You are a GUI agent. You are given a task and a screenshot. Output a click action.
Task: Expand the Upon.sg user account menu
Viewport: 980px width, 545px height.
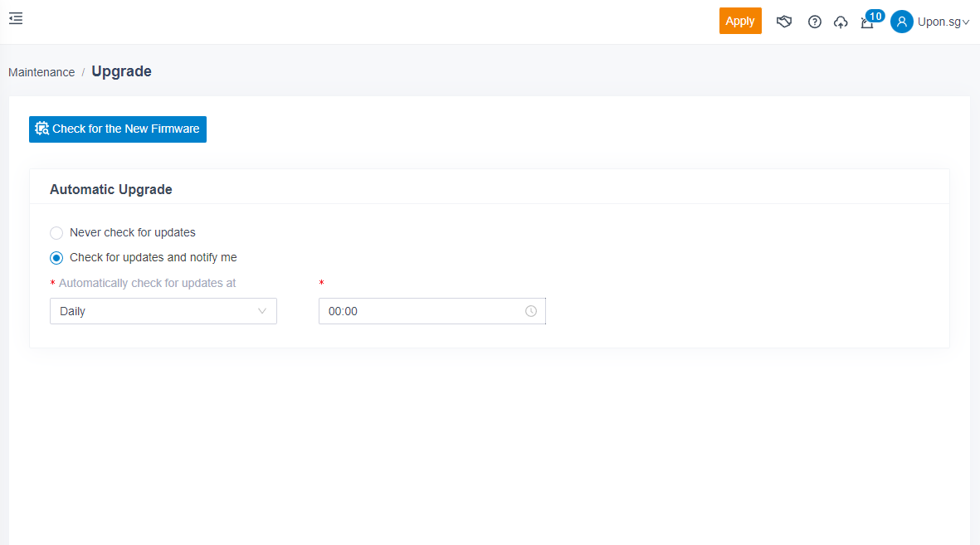pos(943,22)
